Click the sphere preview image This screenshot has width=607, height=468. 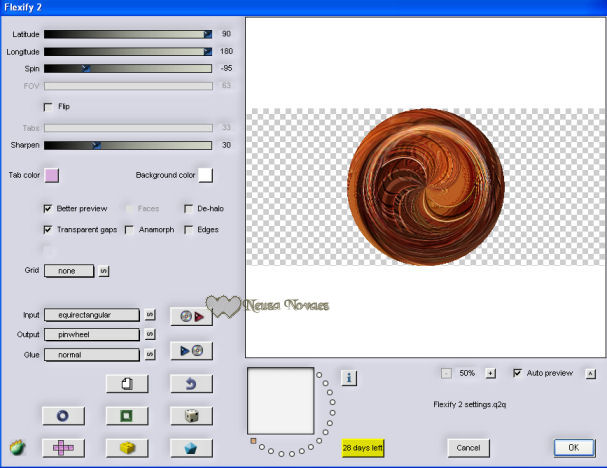[426, 187]
